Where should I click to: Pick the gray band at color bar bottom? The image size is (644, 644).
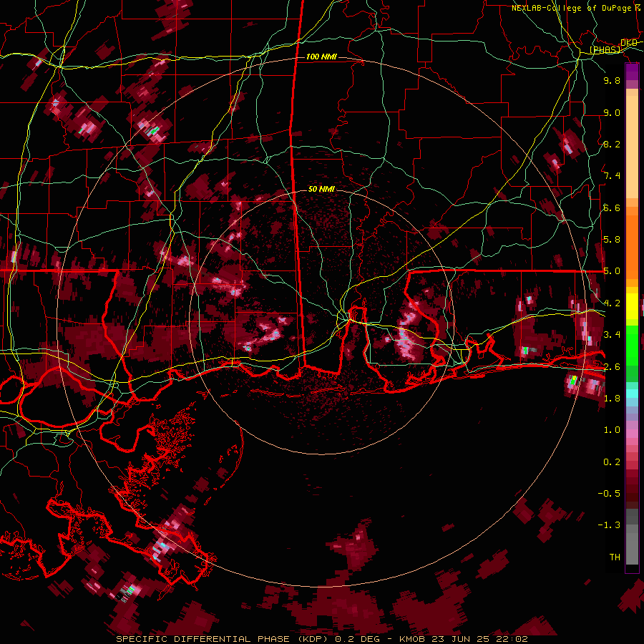tap(632, 545)
